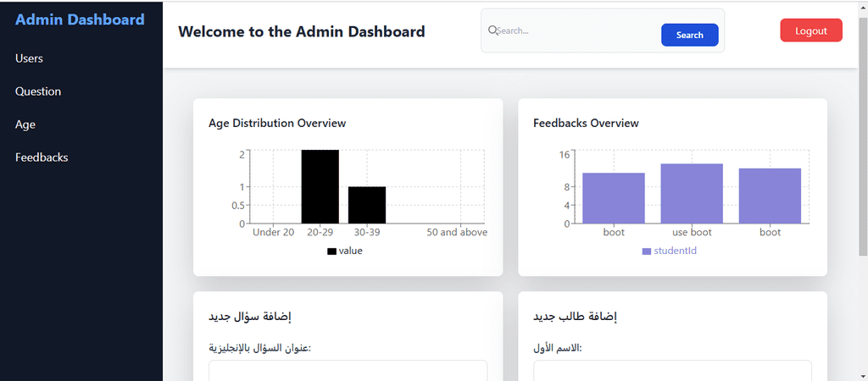The height and width of the screenshot is (381, 868).
Task: Go to the Age sidebar section
Action: [25, 124]
